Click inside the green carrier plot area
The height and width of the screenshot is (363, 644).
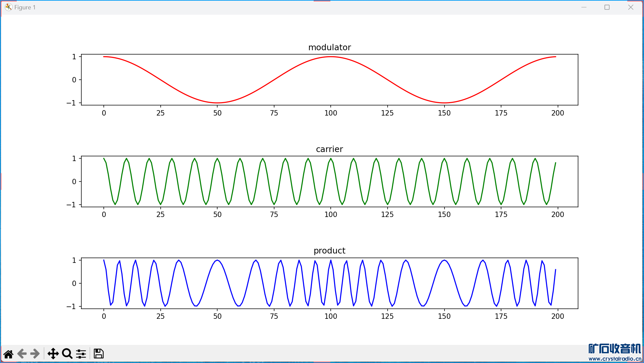point(329,181)
